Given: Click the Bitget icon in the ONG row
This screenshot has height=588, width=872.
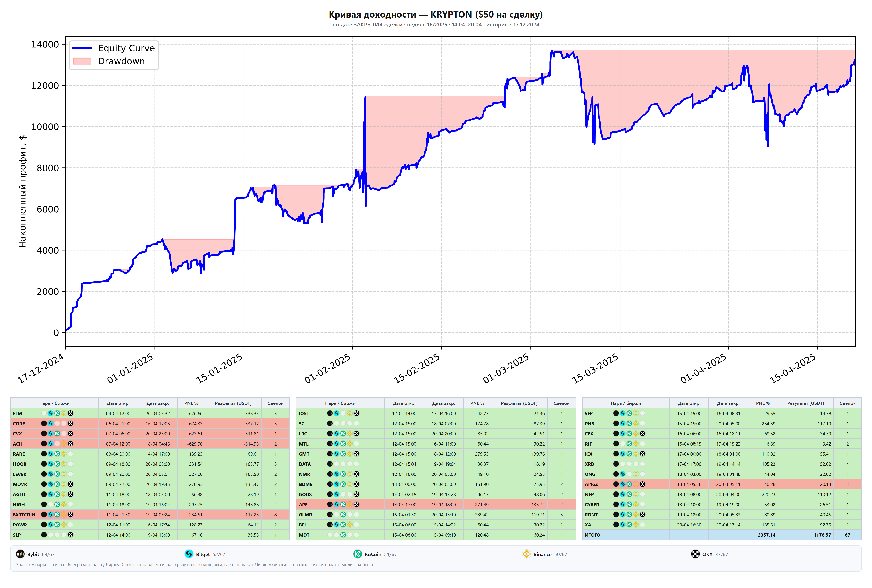Looking at the screenshot, I should tap(623, 474).
